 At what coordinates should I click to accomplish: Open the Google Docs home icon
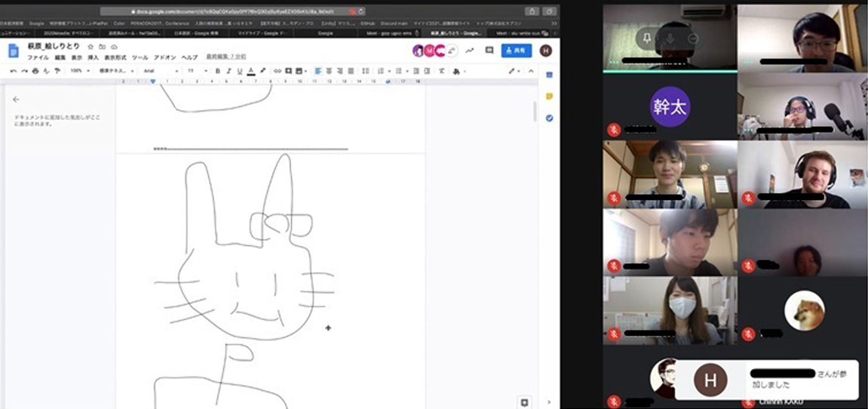[14, 51]
